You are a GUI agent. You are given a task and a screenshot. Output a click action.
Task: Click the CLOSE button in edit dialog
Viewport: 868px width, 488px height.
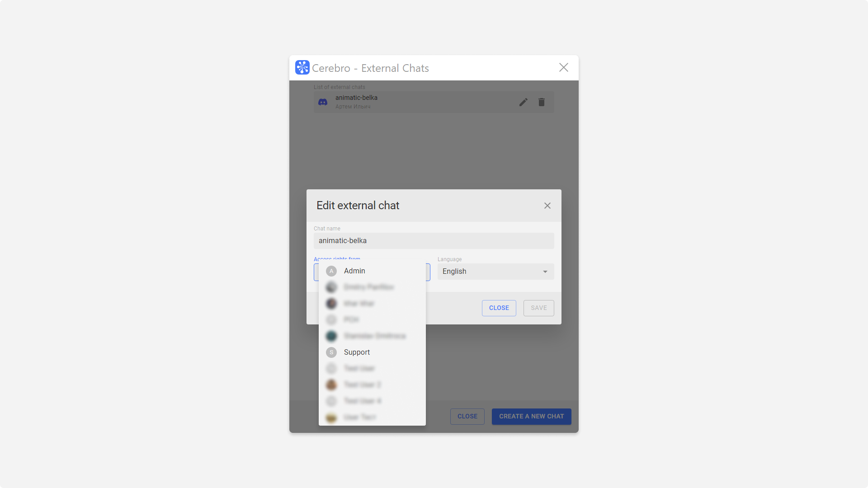click(x=498, y=307)
